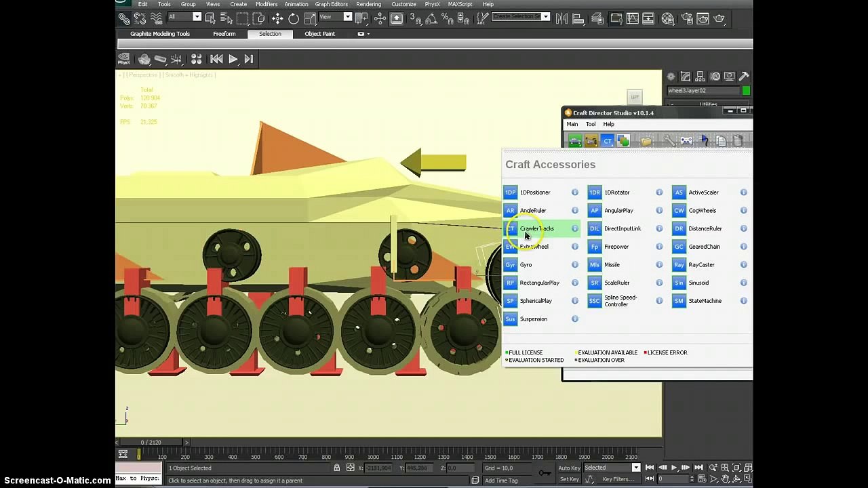Viewport: 868px width, 488px height.
Task: Add a RectangularPlay accessory
Action: [x=540, y=283]
